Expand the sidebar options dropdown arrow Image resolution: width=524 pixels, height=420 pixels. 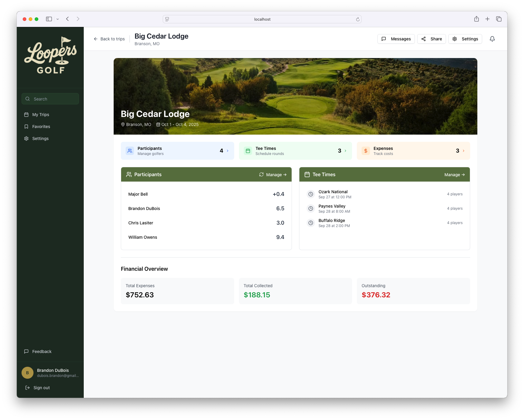tap(58, 19)
